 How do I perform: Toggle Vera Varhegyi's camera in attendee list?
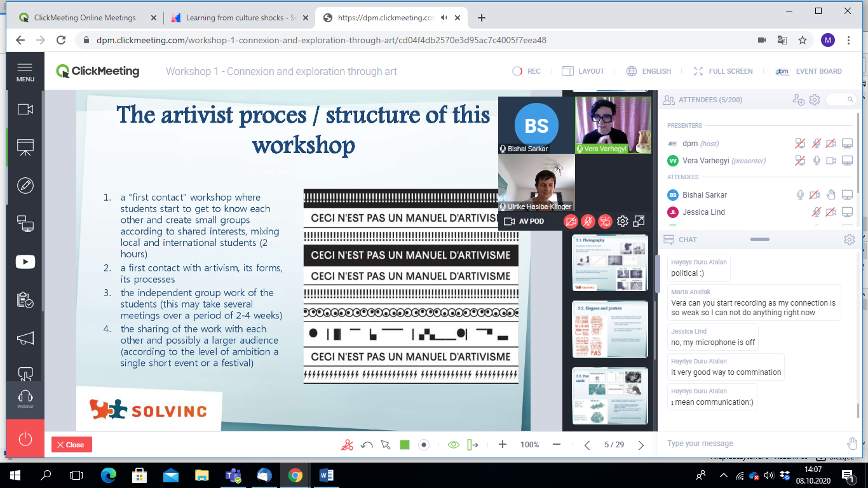pyautogui.click(x=831, y=161)
